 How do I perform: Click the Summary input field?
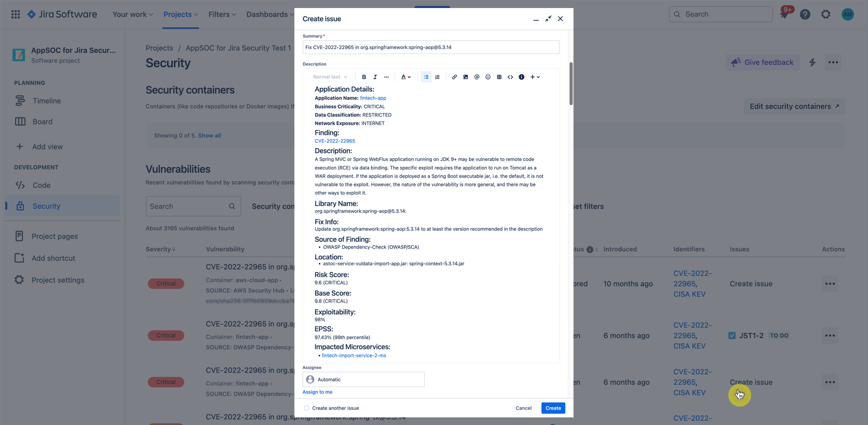click(431, 47)
